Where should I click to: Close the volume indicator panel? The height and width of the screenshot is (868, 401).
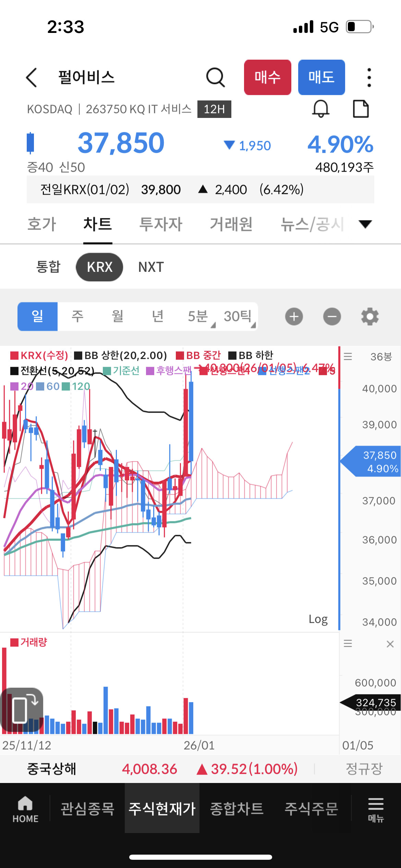point(390,644)
